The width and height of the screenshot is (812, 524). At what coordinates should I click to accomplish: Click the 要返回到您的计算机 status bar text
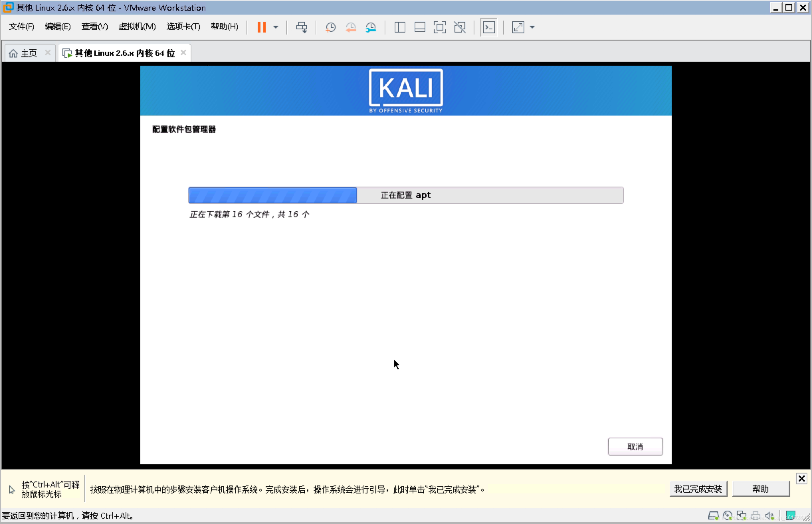pyautogui.click(x=67, y=516)
